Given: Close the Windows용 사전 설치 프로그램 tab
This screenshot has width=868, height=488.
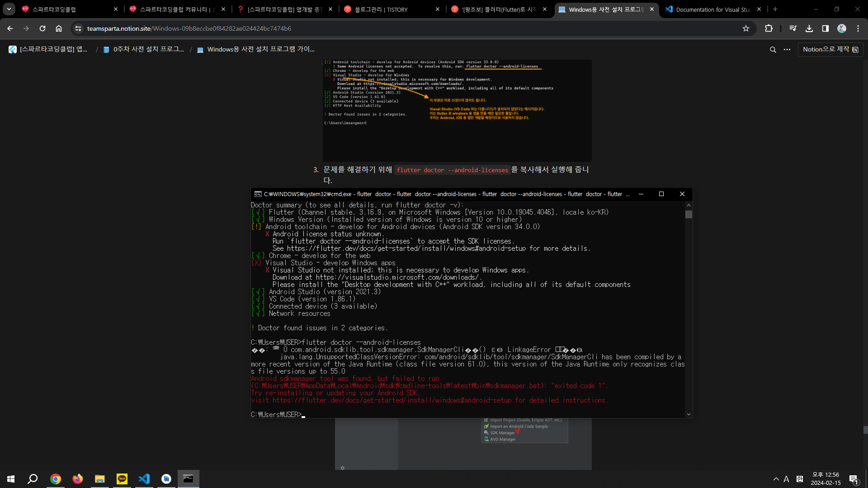Looking at the screenshot, I should [x=651, y=9].
